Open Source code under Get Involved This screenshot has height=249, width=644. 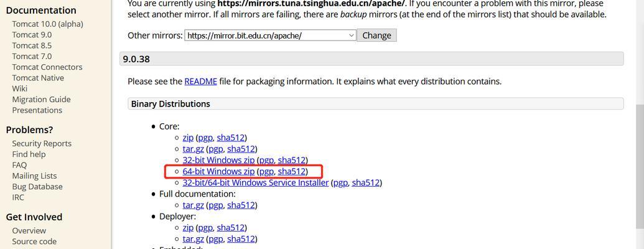[x=34, y=242]
